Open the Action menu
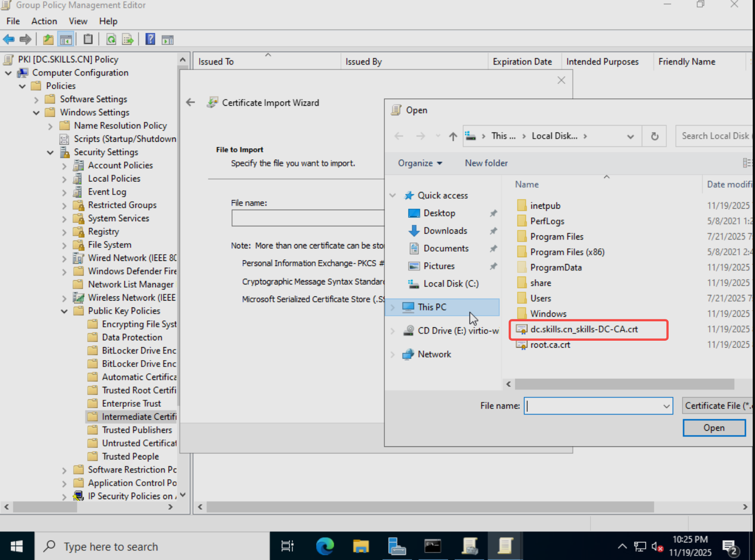This screenshot has height=560, width=755. point(44,21)
